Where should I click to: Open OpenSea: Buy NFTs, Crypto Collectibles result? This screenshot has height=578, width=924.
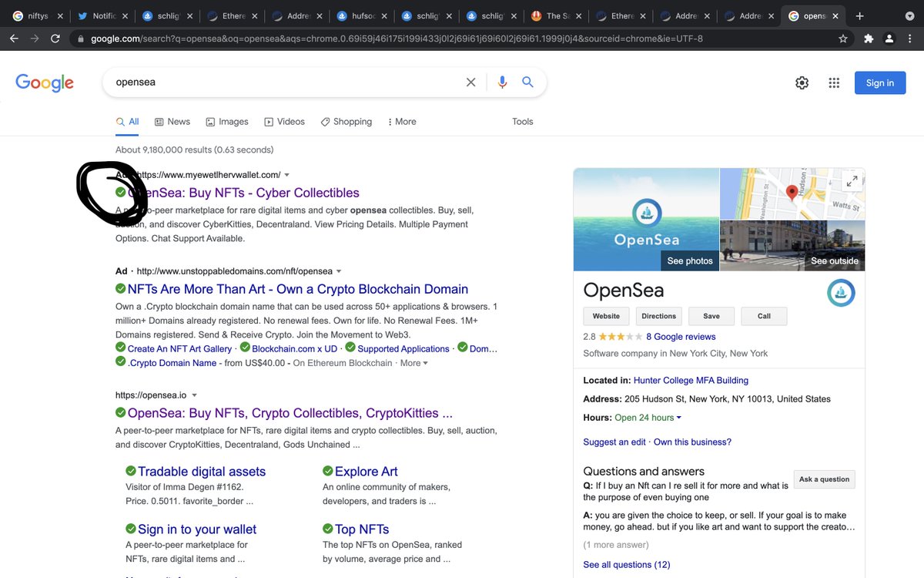pos(290,413)
